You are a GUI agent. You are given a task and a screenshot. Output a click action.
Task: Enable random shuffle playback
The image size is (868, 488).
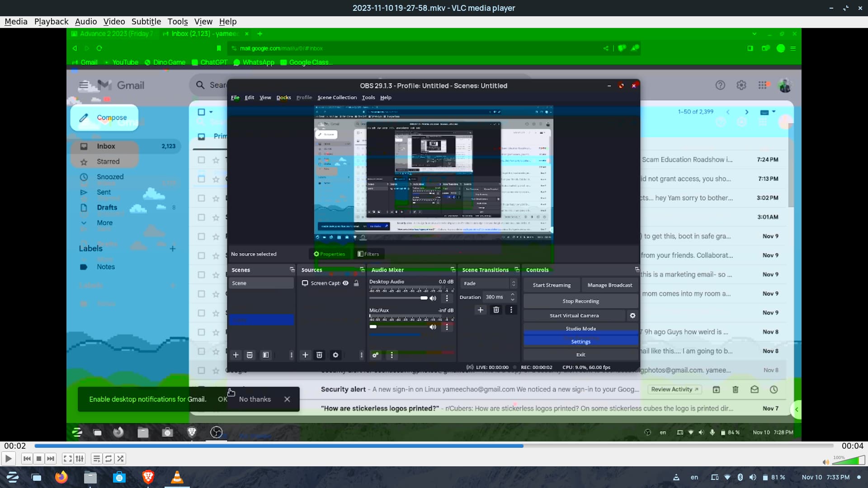pyautogui.click(x=120, y=459)
